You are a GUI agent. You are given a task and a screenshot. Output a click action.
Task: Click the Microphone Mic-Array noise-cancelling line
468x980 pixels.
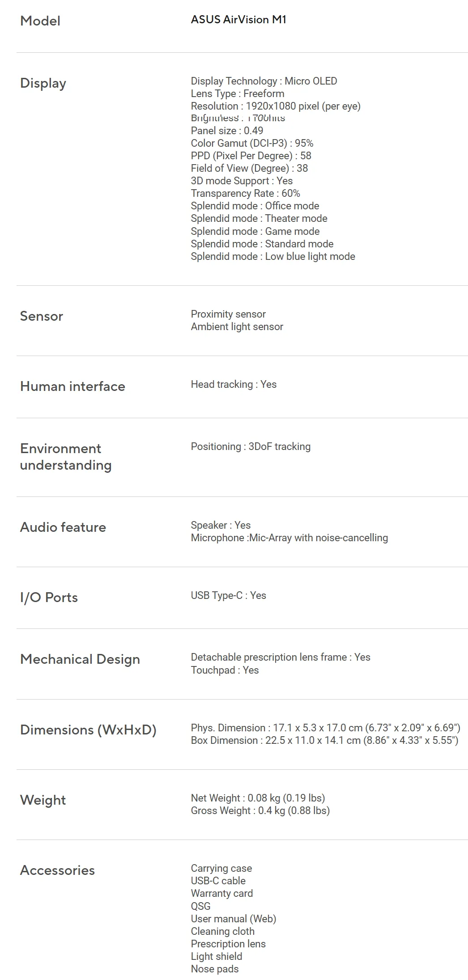click(x=289, y=538)
